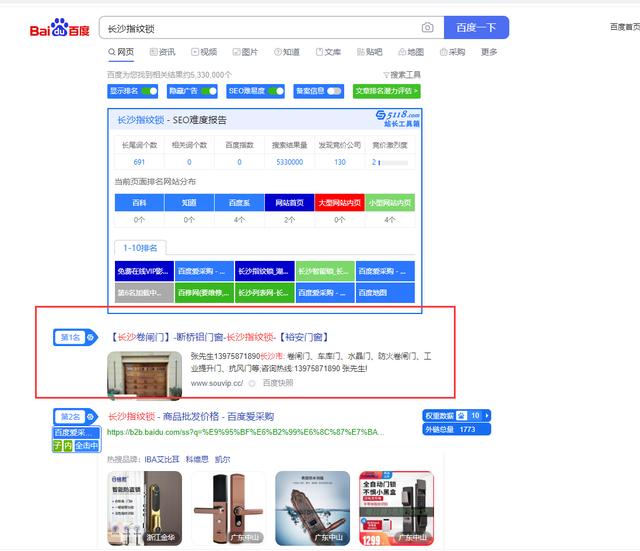The width and height of the screenshot is (640, 551).
Task: Click the green 小型网站内页 cell
Action: click(390, 203)
